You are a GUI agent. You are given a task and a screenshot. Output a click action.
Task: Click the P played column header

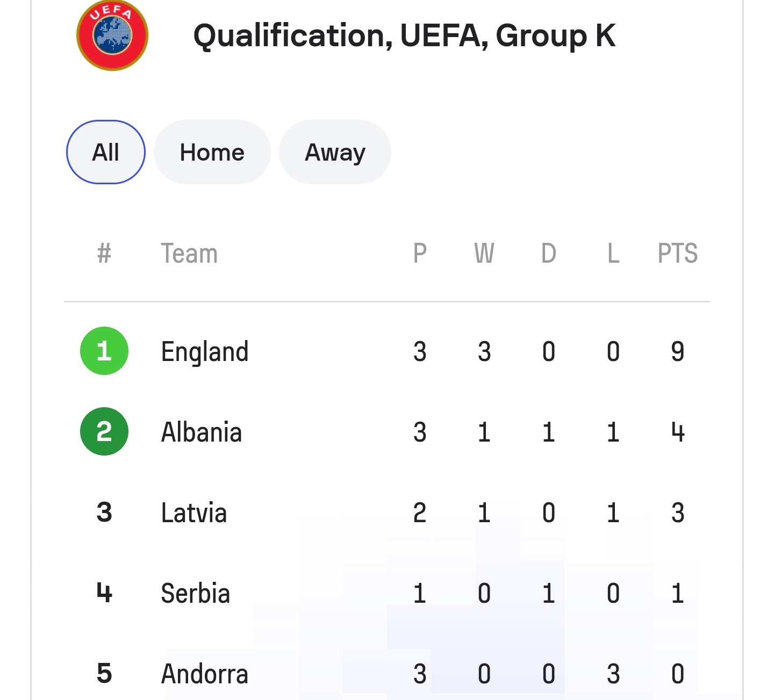pyautogui.click(x=420, y=254)
